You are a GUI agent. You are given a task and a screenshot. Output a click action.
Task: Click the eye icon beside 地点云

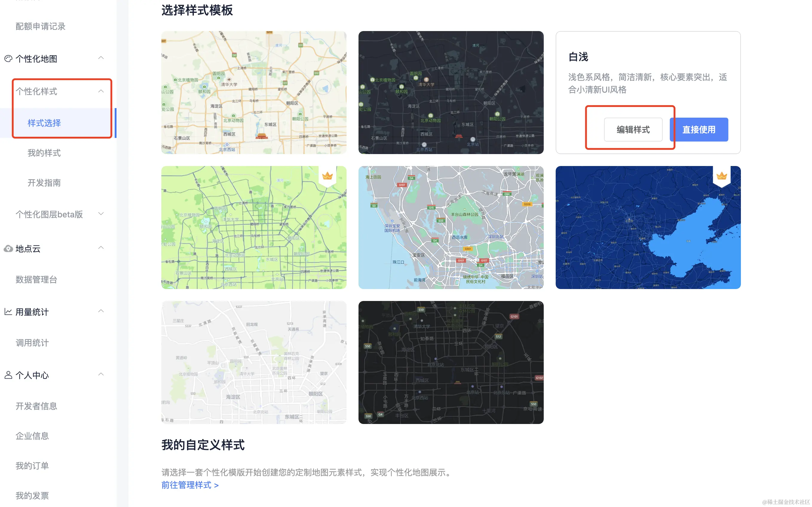tap(8, 248)
